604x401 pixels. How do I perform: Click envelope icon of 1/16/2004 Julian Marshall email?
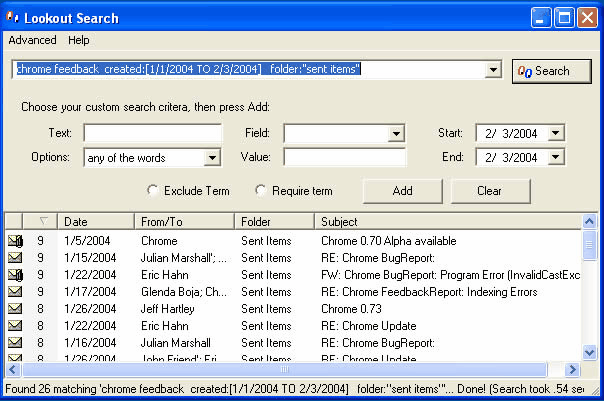[15, 342]
